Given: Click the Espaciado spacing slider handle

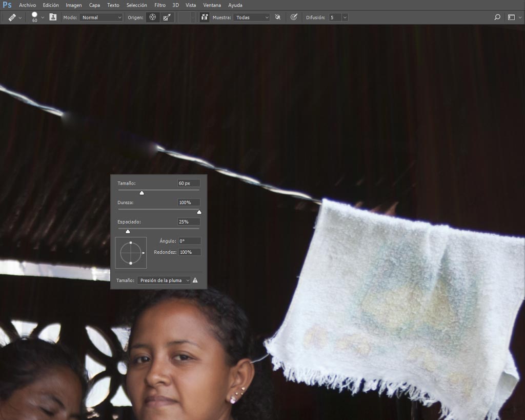Looking at the screenshot, I should pos(128,231).
